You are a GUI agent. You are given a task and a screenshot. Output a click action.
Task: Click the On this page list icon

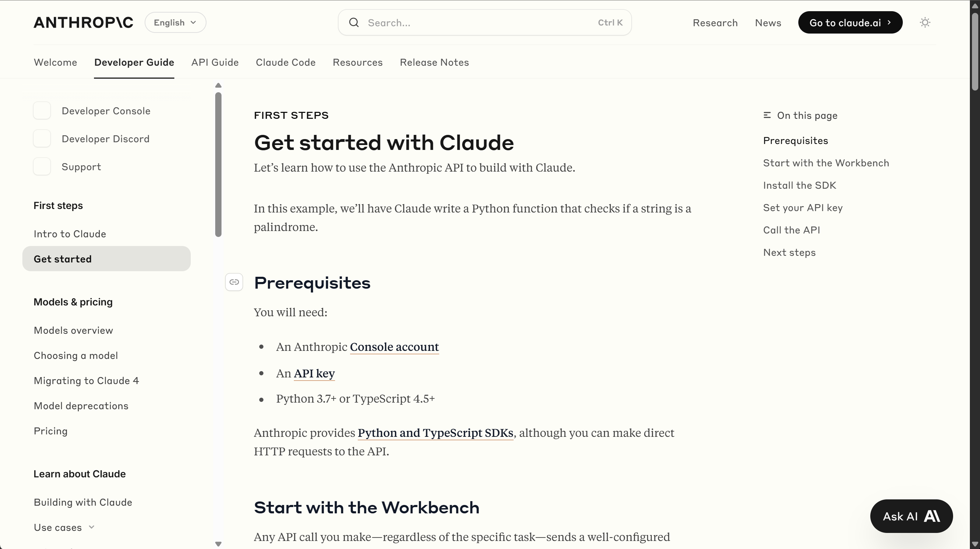point(767,115)
